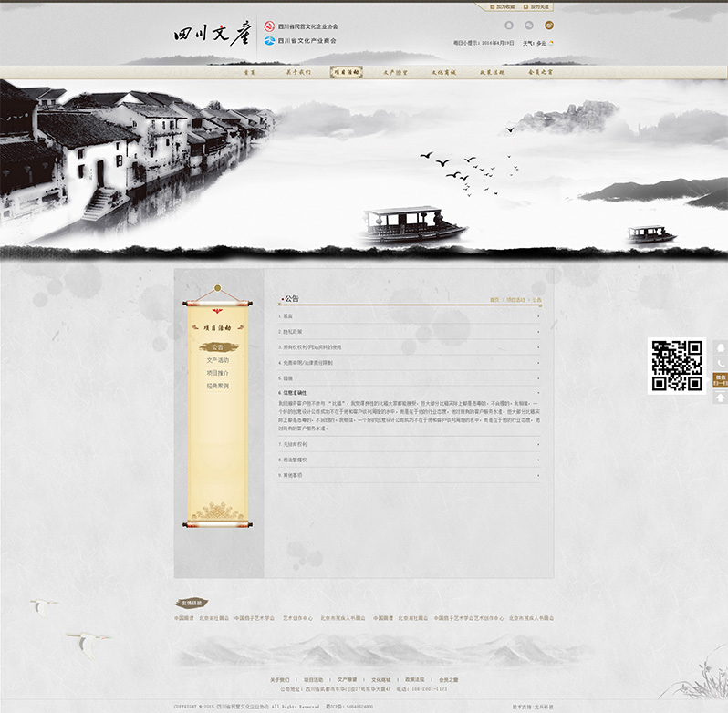Click the QR code image

(x=676, y=366)
